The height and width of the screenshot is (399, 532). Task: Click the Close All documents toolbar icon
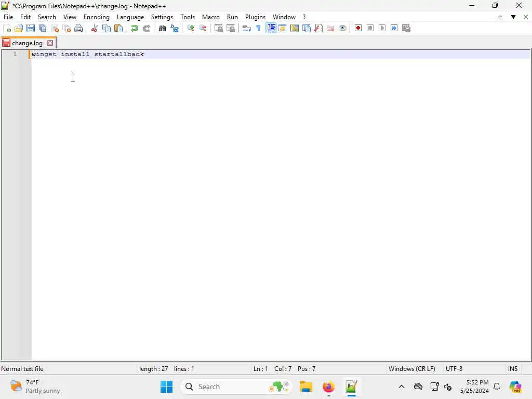pos(66,28)
